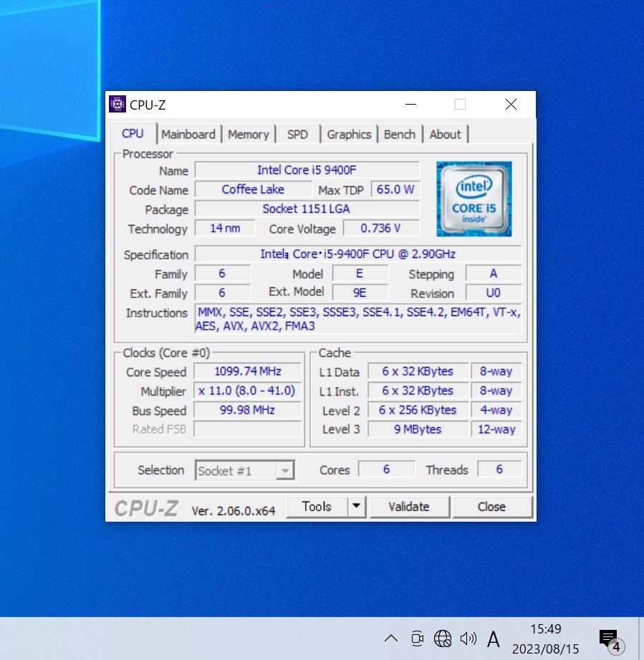Click the L1 Inst. 8-way cell
This screenshot has width=644, height=660.
[x=496, y=391]
